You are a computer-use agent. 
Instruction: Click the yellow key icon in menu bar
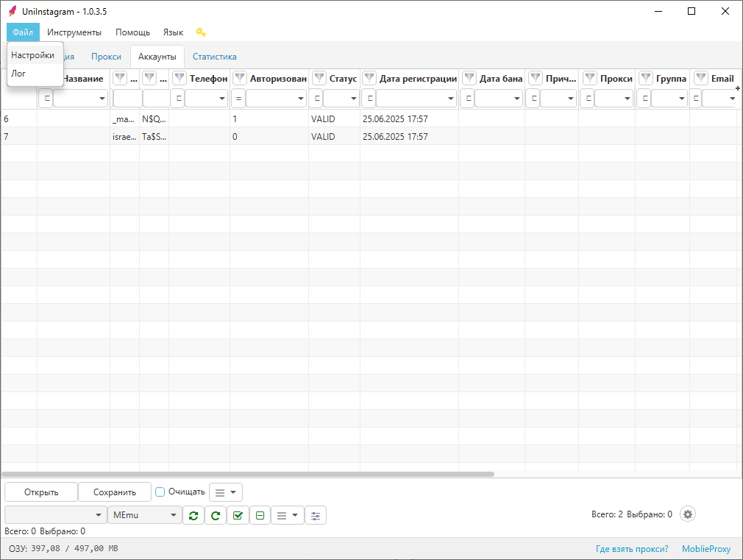201,32
